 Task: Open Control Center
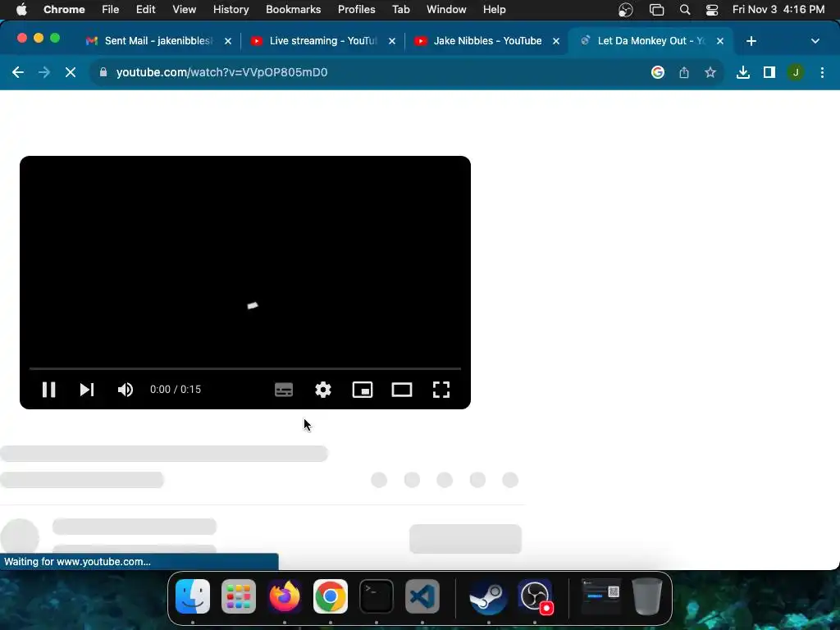(712, 10)
